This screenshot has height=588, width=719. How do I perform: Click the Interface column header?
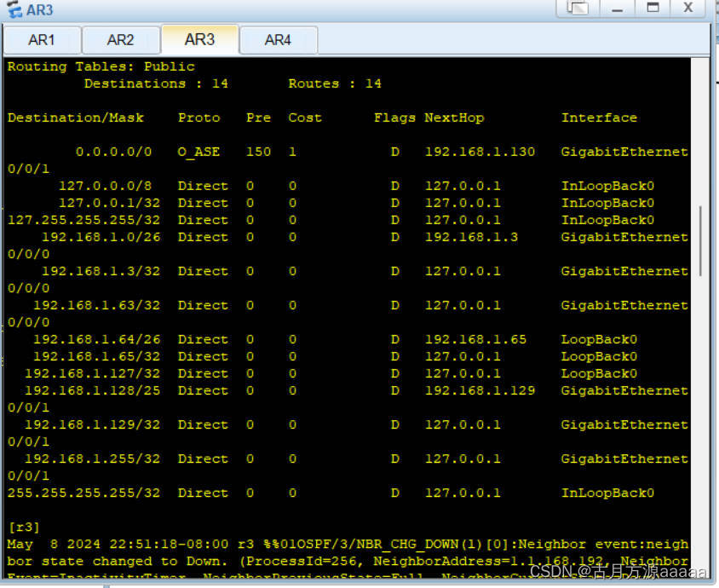coord(600,118)
